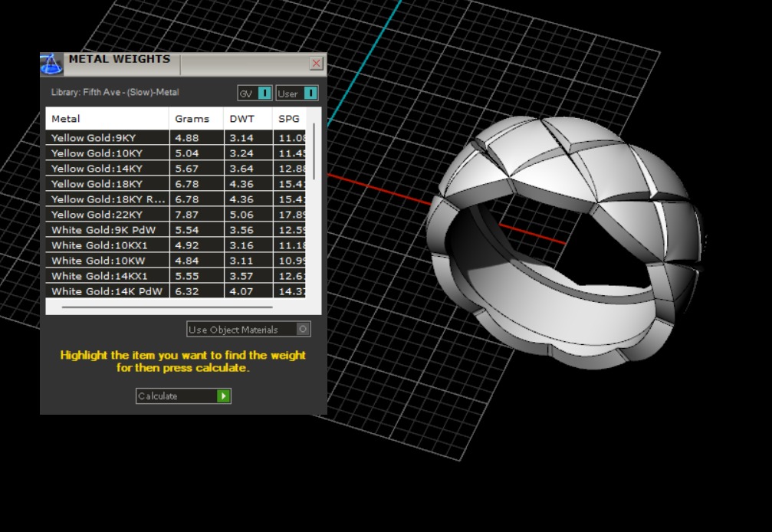Click the 5.54 grams value
Viewport: 772px width, 532px height.
tap(187, 230)
